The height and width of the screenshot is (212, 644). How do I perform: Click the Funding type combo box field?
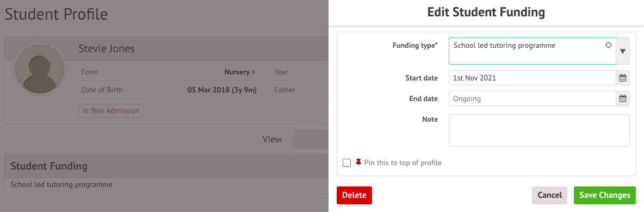[x=532, y=51]
